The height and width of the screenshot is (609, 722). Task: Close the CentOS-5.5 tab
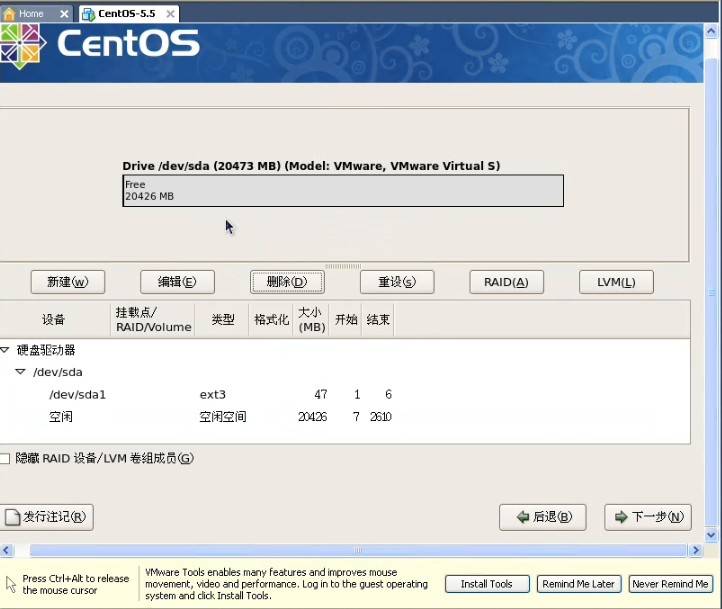[x=170, y=14]
